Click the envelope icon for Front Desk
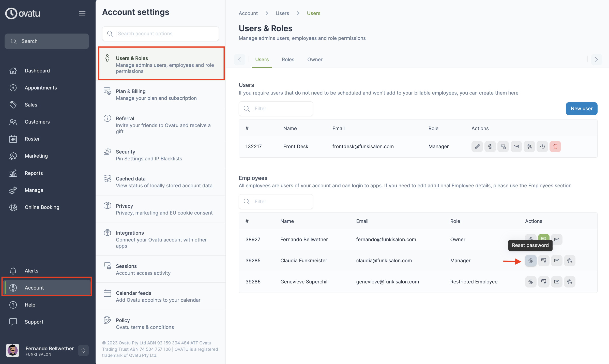 516,146
